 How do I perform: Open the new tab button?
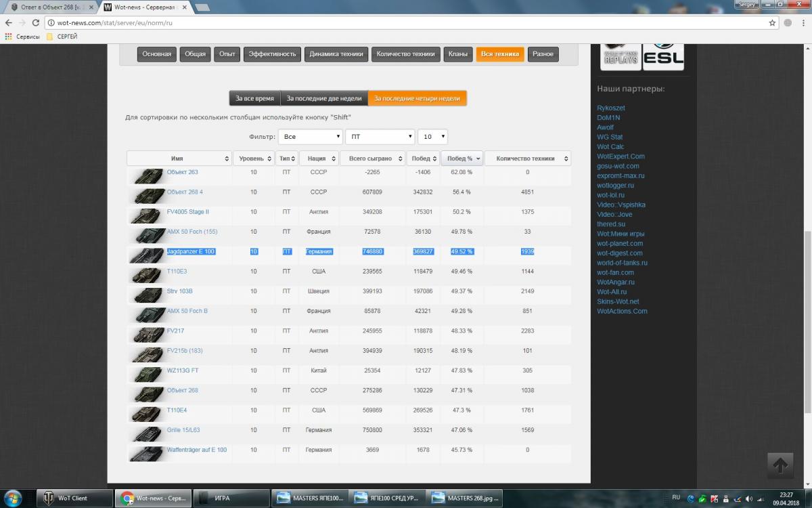[202, 7]
